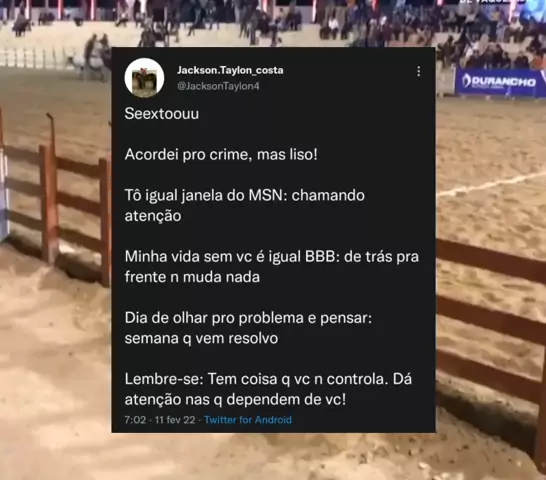Click the wooden fence on the left
Screen dimensions: 546x480
pyautogui.click(x=56, y=202)
